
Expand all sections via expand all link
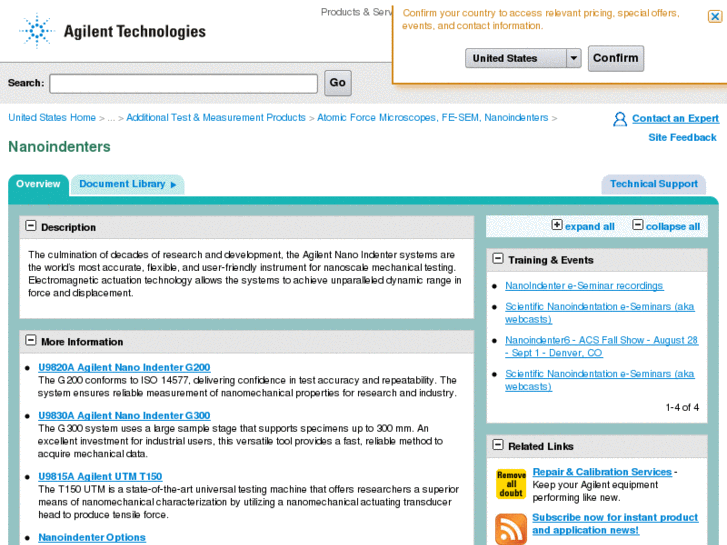click(x=590, y=227)
